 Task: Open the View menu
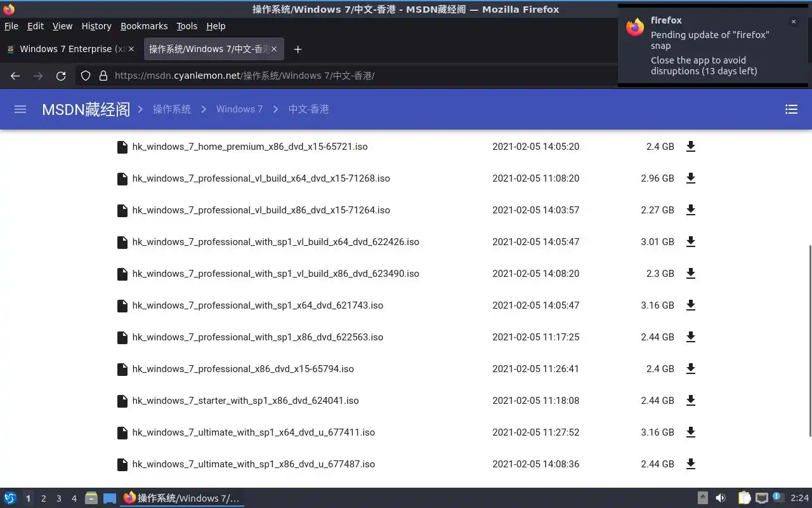62,26
